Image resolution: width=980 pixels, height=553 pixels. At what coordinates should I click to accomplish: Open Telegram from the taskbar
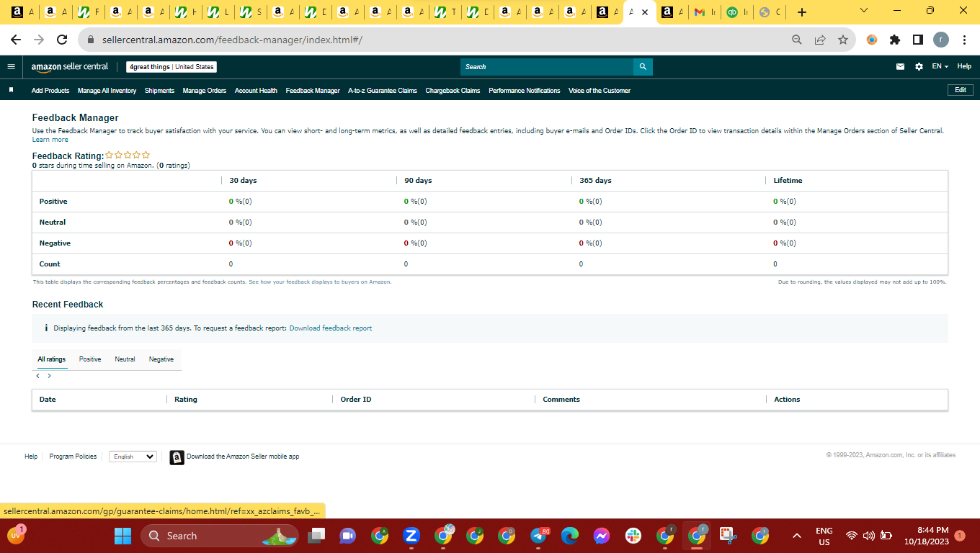(x=540, y=536)
